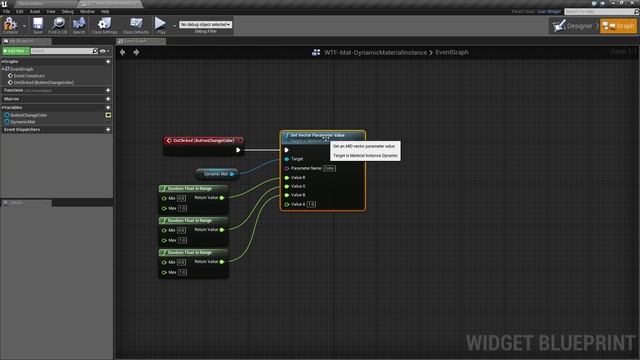
Task: Select Event Construct in the graph tree
Action: tap(29, 76)
